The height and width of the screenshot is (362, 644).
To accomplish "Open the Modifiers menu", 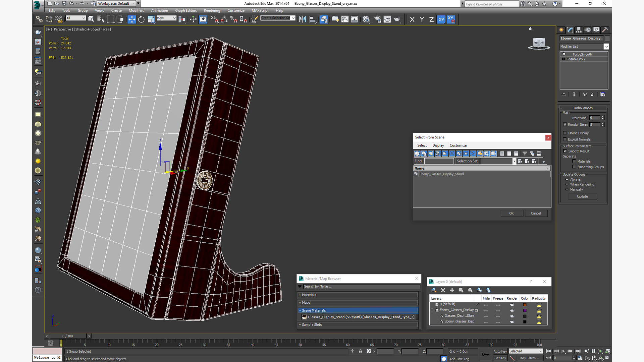I will [x=136, y=11].
